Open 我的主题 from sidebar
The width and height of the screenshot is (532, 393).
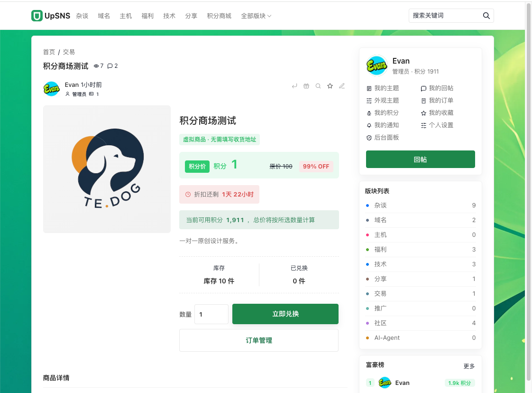click(383, 88)
